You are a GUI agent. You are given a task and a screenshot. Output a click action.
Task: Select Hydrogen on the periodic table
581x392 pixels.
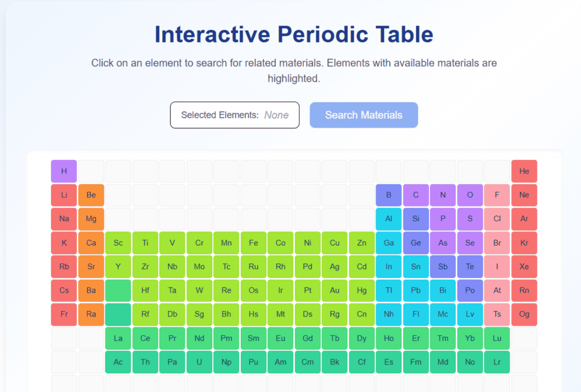click(x=64, y=171)
